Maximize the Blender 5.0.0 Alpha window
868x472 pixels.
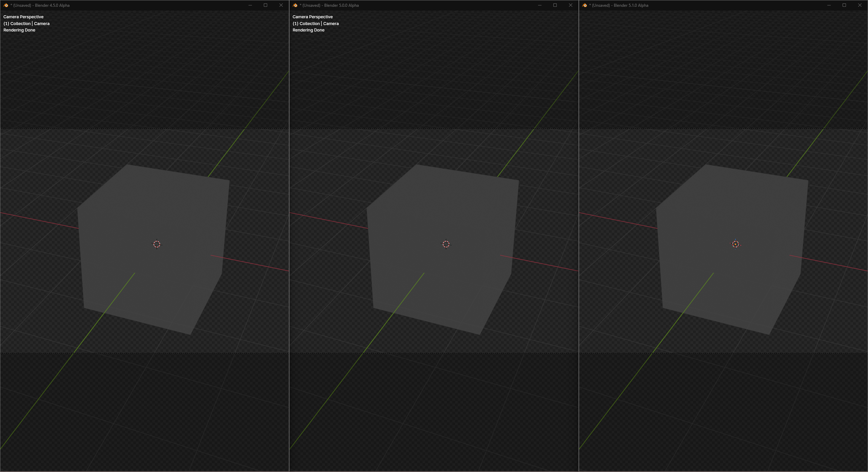tap(555, 5)
